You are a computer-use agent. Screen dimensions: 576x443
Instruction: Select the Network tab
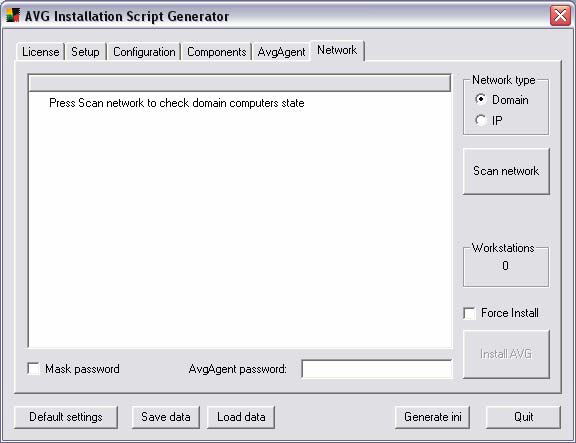click(337, 50)
